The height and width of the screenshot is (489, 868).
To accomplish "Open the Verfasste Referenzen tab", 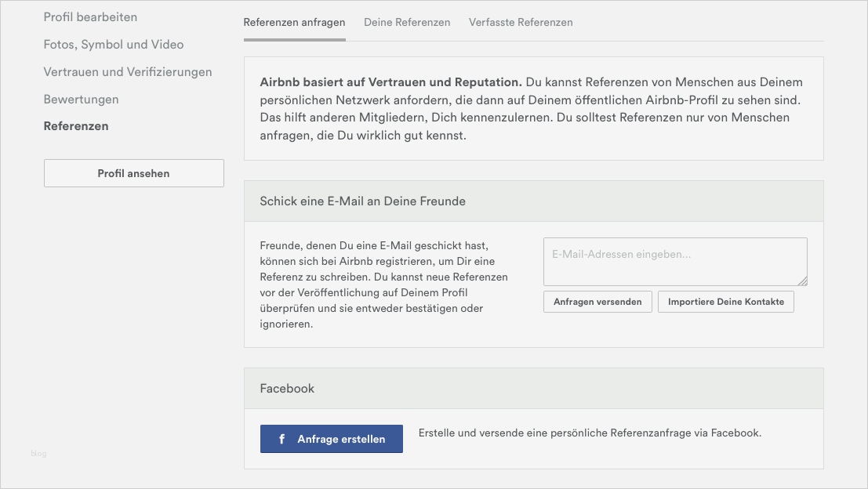I will coord(521,22).
